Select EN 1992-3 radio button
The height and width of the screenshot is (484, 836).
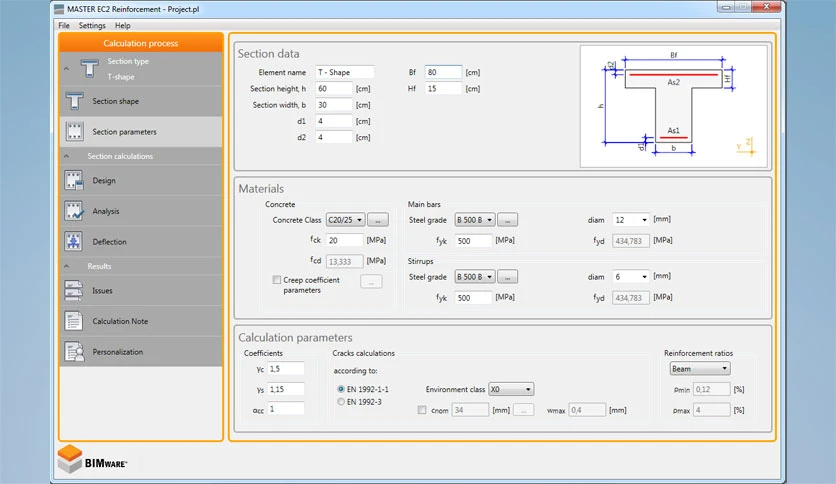(x=341, y=402)
